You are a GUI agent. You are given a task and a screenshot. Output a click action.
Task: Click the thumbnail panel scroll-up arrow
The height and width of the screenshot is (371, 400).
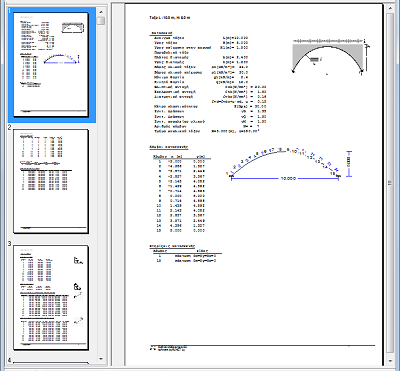coord(101,12)
